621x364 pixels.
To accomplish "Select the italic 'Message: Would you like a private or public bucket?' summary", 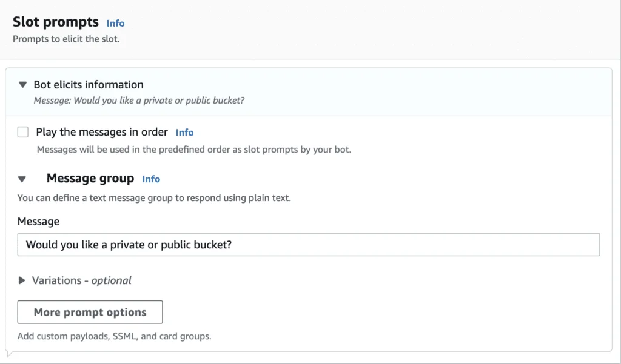I will (139, 101).
